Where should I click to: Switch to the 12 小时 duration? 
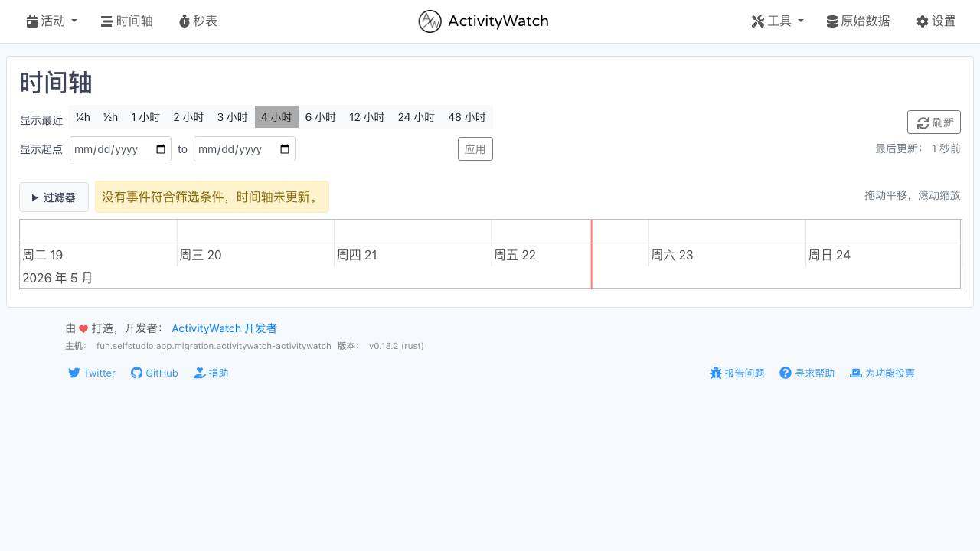click(367, 117)
